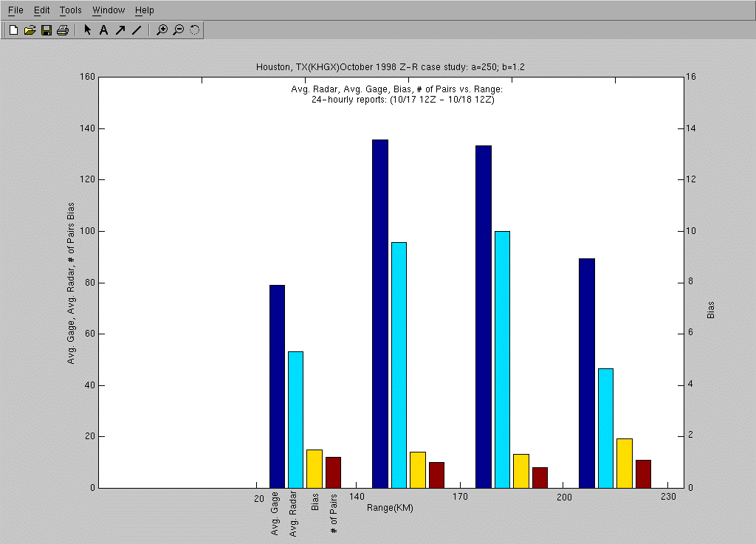Select the edit plot arrow tool
Viewport: 756px width, 544px height.
pyautogui.click(x=87, y=30)
